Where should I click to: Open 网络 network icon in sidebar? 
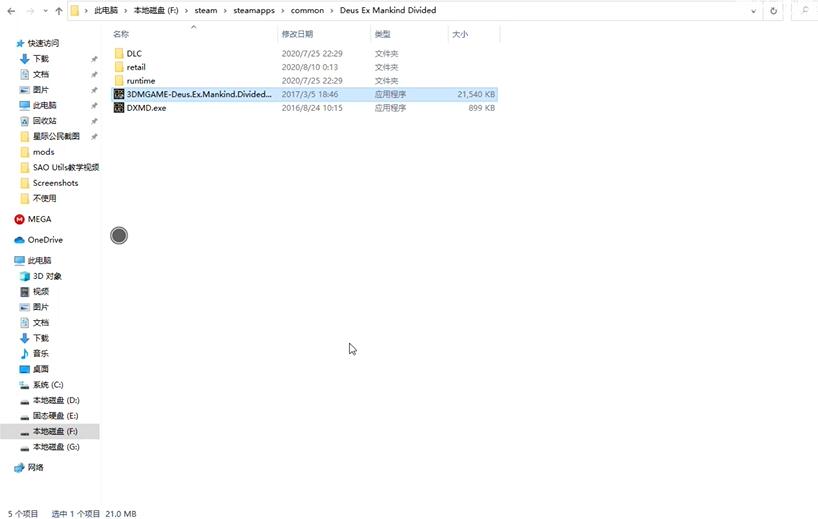(19, 467)
